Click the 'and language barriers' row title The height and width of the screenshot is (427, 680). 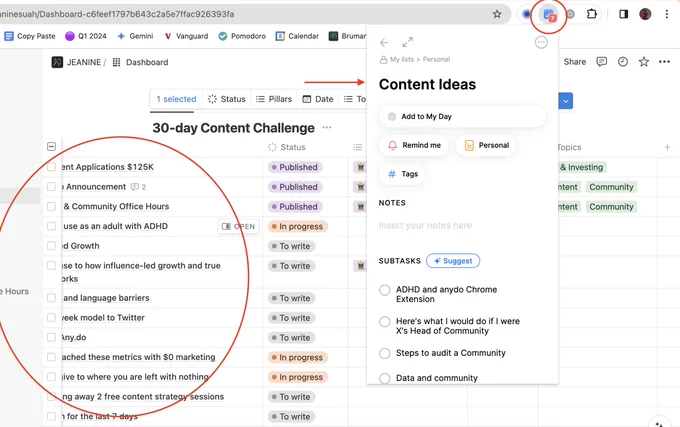(x=106, y=298)
